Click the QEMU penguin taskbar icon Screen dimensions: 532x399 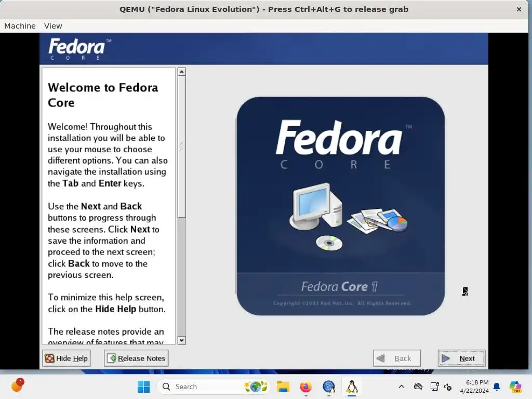pos(352,387)
